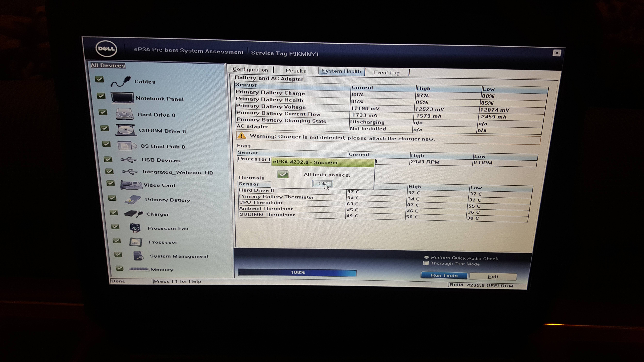The width and height of the screenshot is (644, 362).
Task: Click the Charger adapter icon
Action: click(x=133, y=214)
